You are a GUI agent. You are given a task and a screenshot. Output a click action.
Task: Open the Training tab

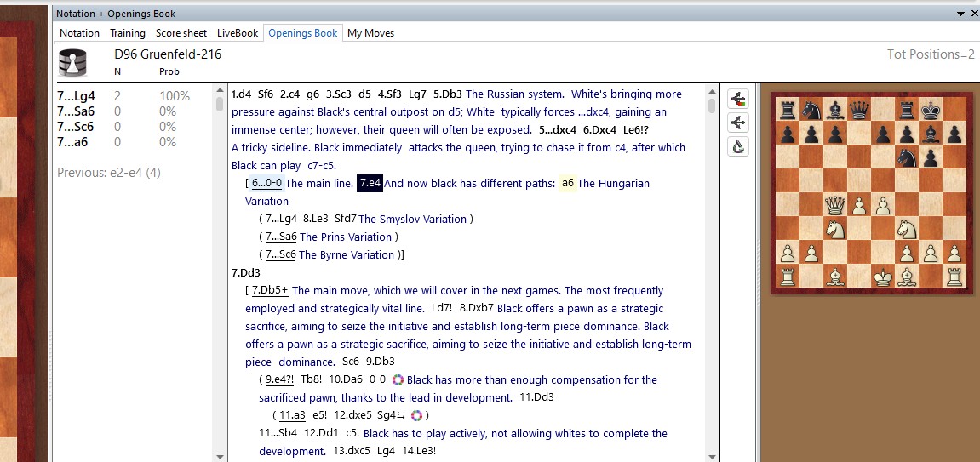(x=128, y=33)
